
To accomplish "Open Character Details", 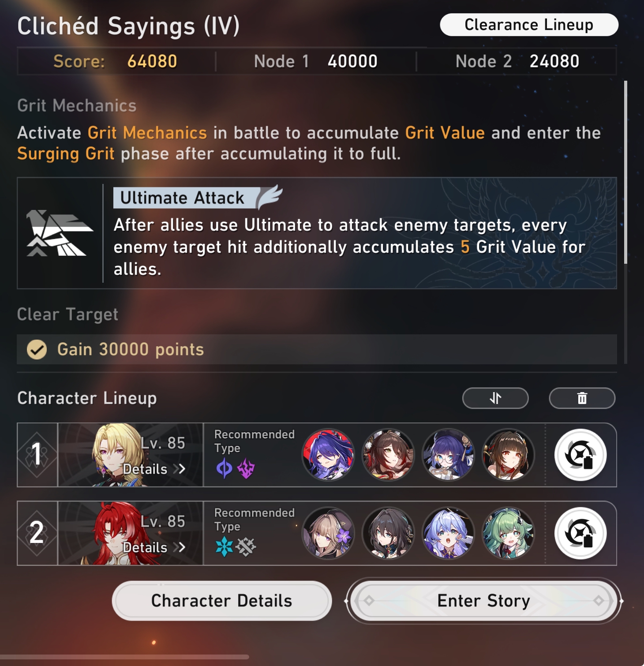I will click(221, 601).
